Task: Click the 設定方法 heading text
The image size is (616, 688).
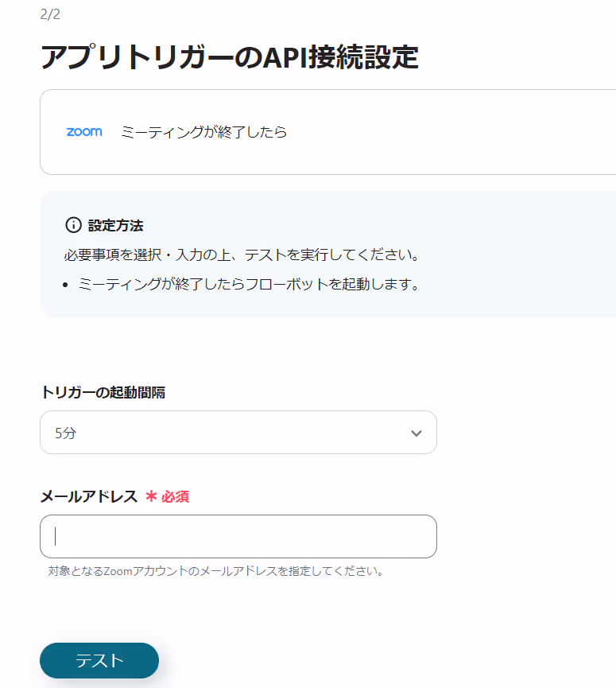Action: (116, 226)
